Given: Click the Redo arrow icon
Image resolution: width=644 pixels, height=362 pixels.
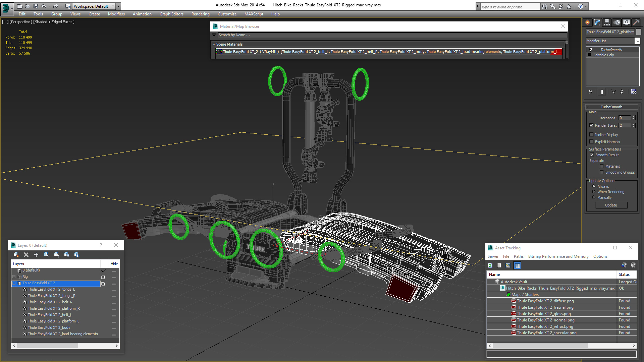Looking at the screenshot, I should (x=56, y=6).
